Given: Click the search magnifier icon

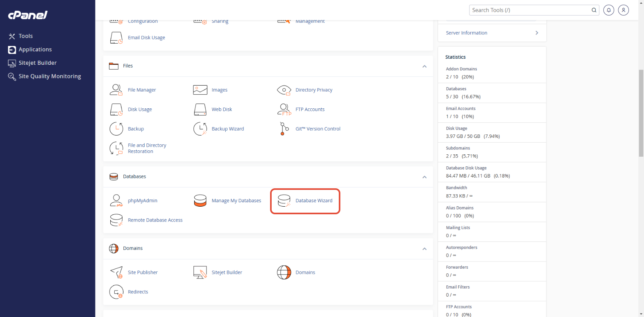Looking at the screenshot, I should pos(594,10).
